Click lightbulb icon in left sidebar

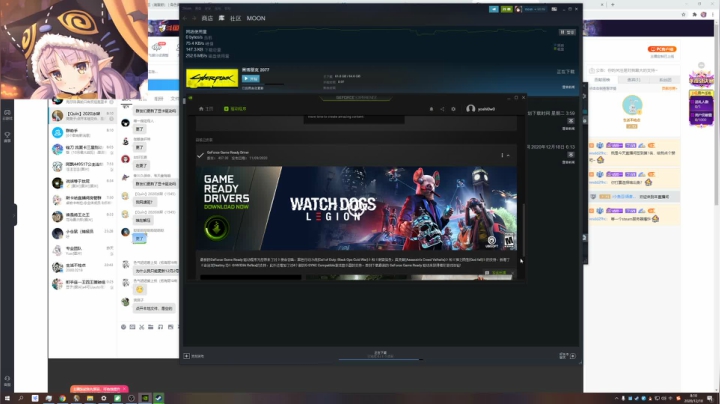coord(7,136)
